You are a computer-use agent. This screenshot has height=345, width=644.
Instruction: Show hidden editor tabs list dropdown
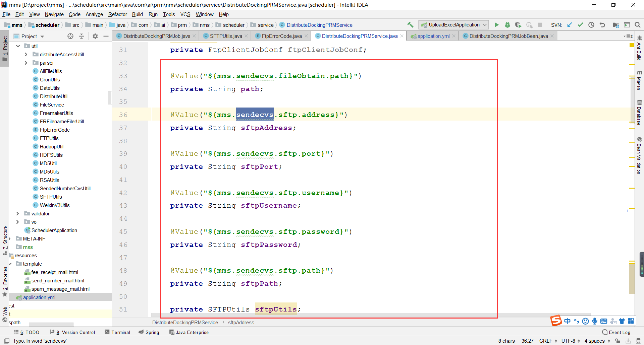[x=628, y=36]
